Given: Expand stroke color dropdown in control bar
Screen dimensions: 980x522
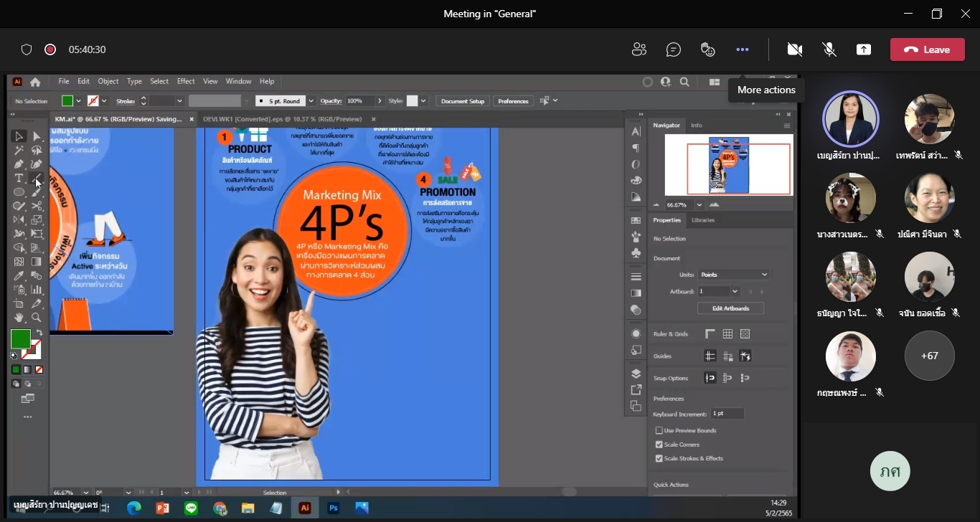Looking at the screenshot, I should coord(104,101).
